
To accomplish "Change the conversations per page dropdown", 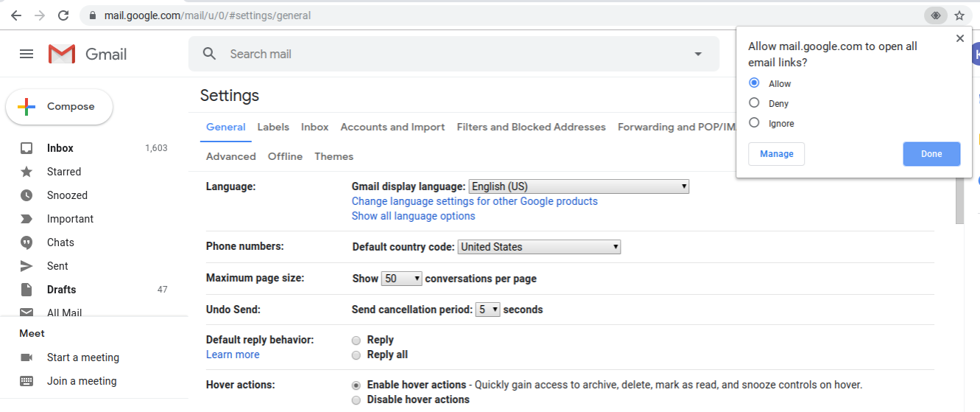I will click(402, 279).
